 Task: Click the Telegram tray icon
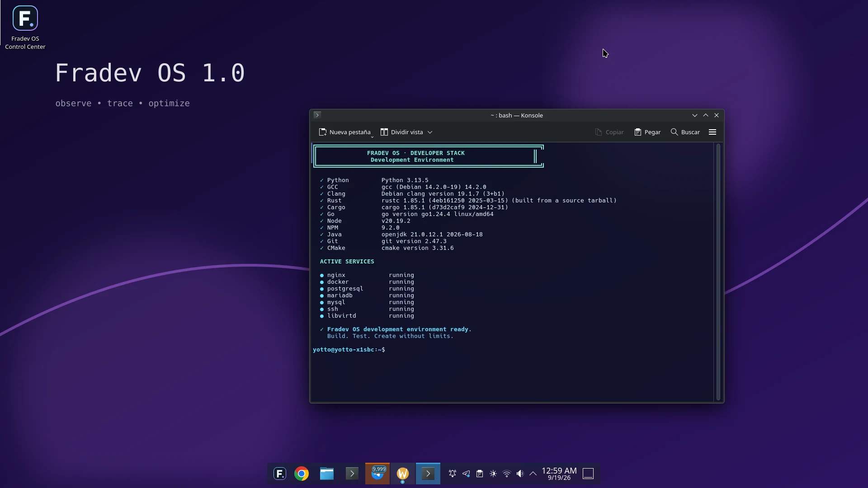[466, 474]
